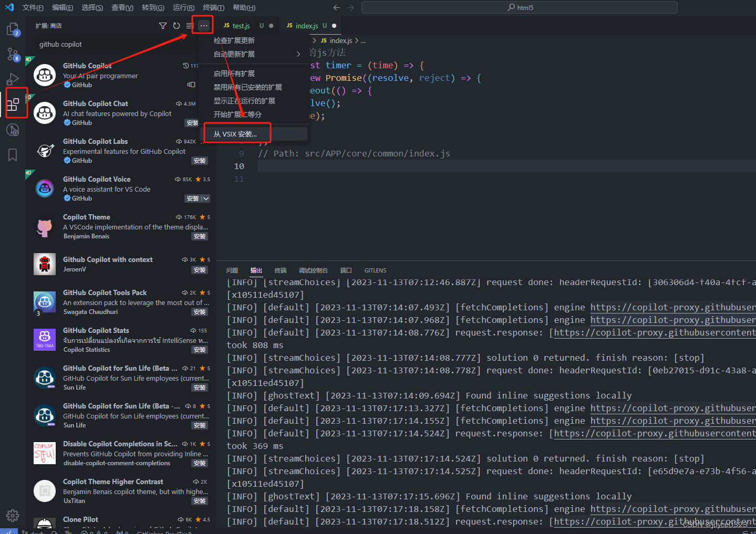The height and width of the screenshot is (534, 756).
Task: Open the bookmarks icon in the activity bar
Action: [x=13, y=154]
